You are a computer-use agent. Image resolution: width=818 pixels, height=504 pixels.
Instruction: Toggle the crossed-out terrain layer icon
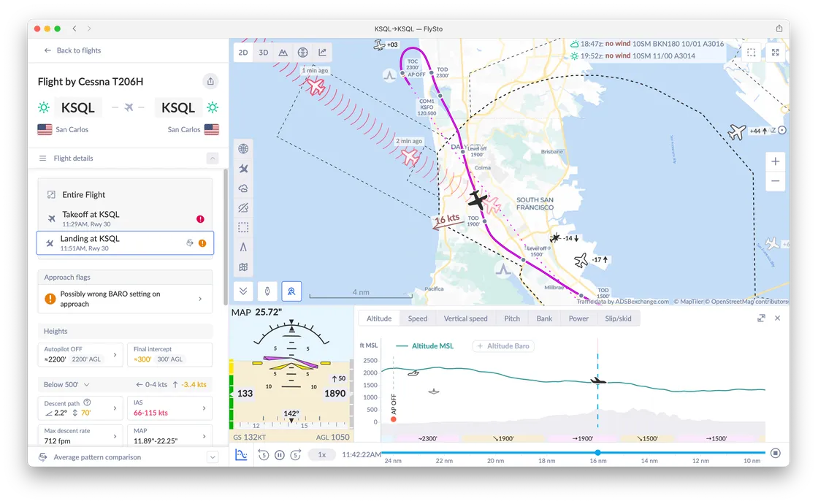pyautogui.click(x=243, y=207)
